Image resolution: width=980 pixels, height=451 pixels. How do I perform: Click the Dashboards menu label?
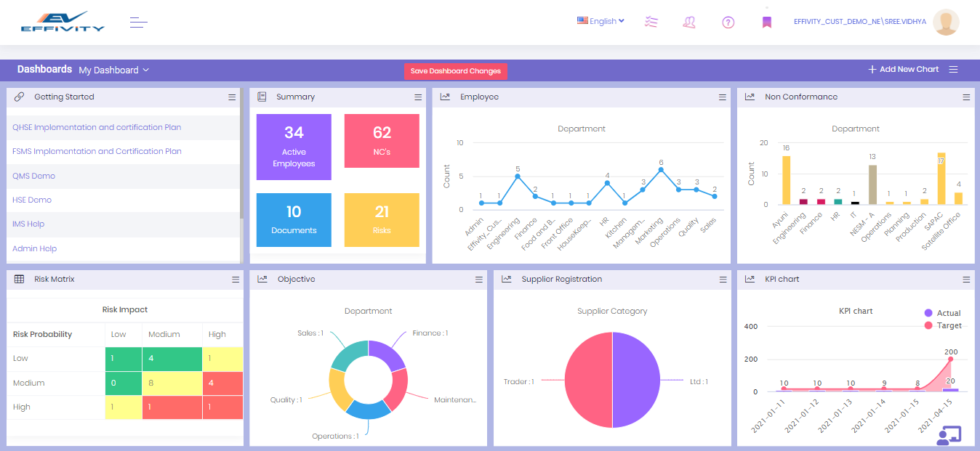point(44,70)
